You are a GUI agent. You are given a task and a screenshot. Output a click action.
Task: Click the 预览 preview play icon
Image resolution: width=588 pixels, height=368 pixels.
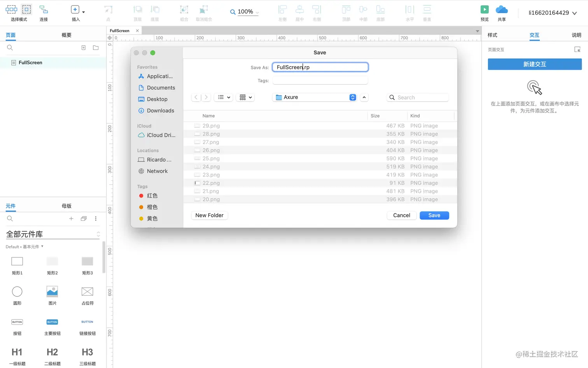point(485,9)
